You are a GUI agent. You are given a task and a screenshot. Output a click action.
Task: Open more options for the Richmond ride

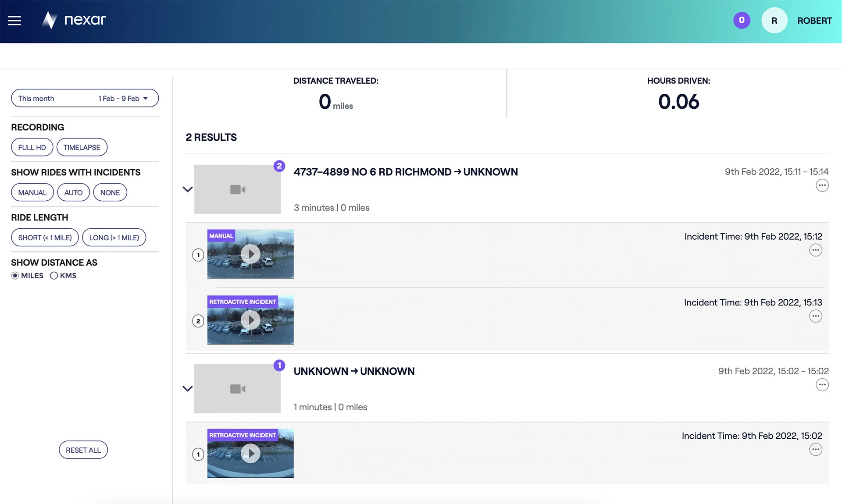pyautogui.click(x=822, y=185)
